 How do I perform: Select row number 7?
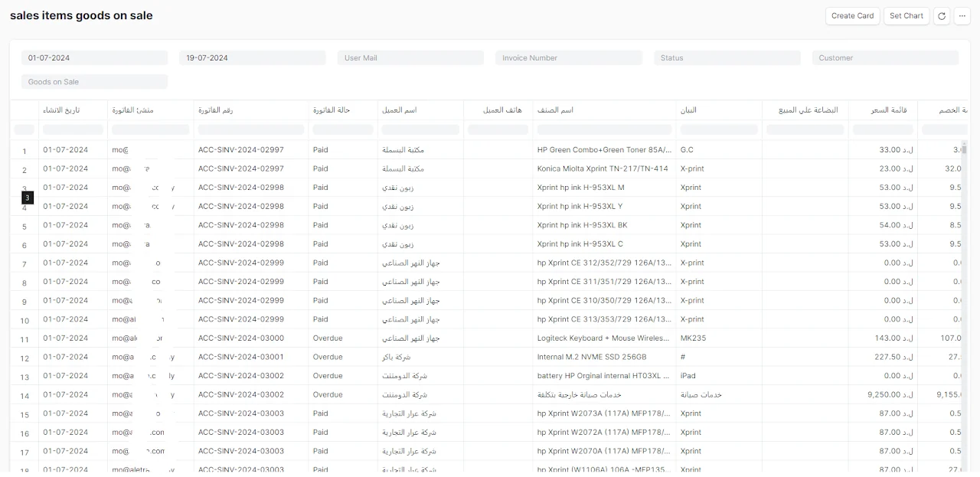coord(24,264)
